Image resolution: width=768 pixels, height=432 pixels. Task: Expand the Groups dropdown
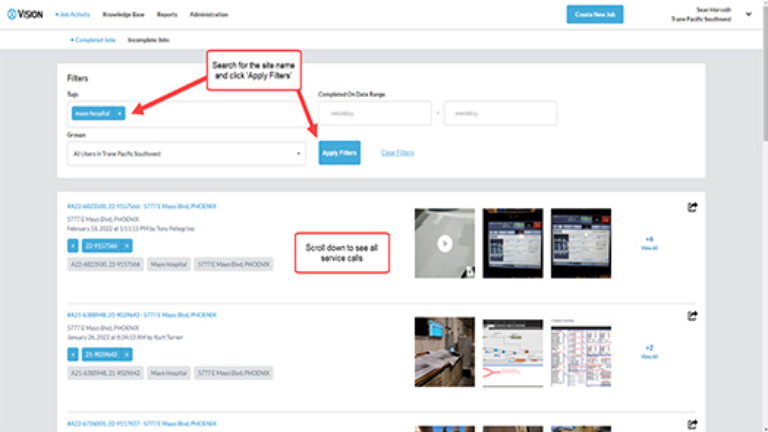point(298,154)
